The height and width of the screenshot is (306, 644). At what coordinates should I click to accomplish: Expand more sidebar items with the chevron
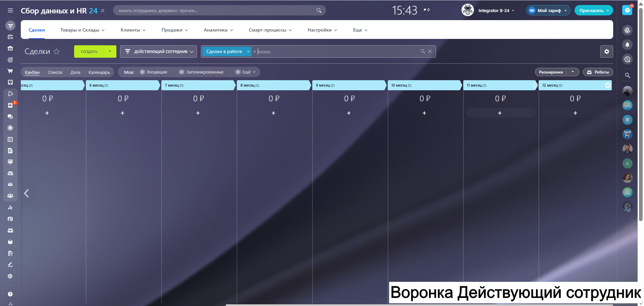pos(10,276)
